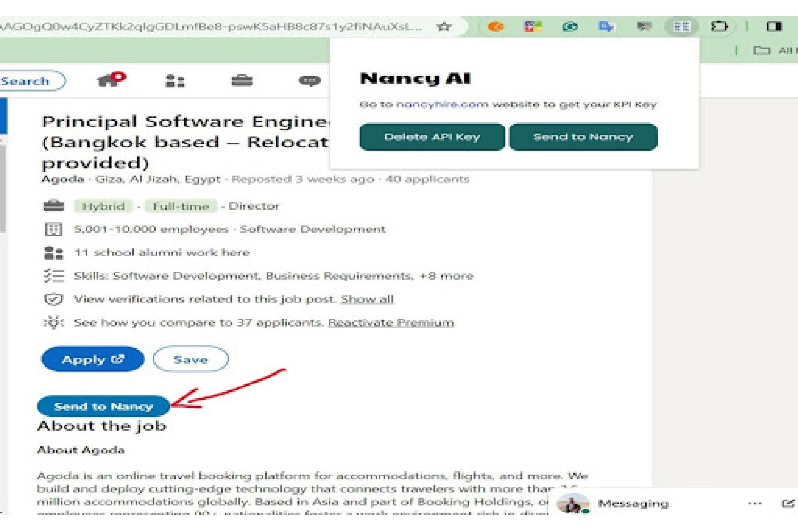Open the extensions puzzle-piece menu

719,27
